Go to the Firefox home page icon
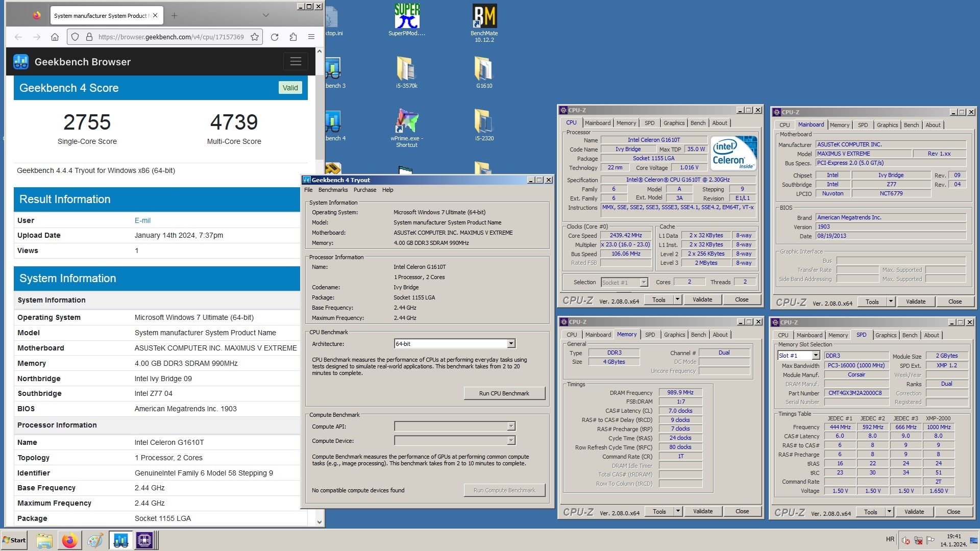Image resolution: width=980 pixels, height=551 pixels. (55, 37)
